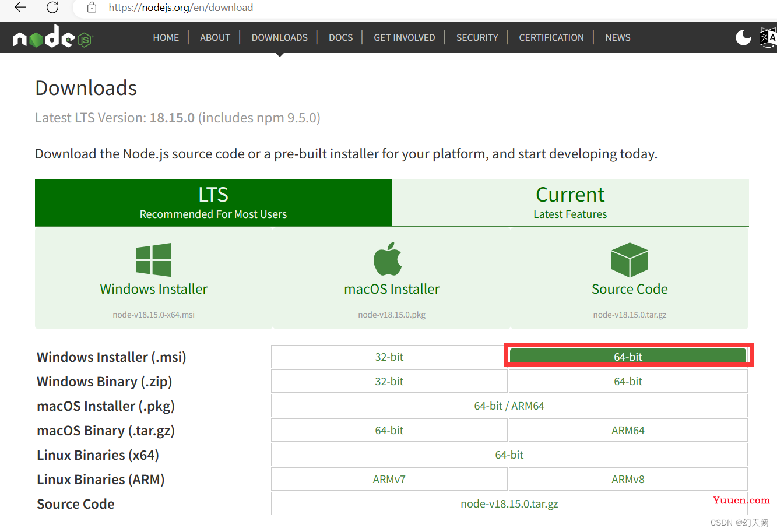Click the Windows logo installer icon
777x532 pixels.
pos(153,260)
